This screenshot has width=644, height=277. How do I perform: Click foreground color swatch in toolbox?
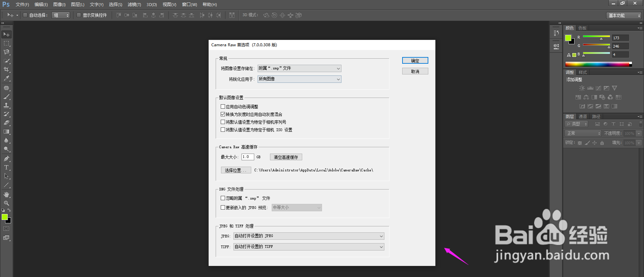5,217
